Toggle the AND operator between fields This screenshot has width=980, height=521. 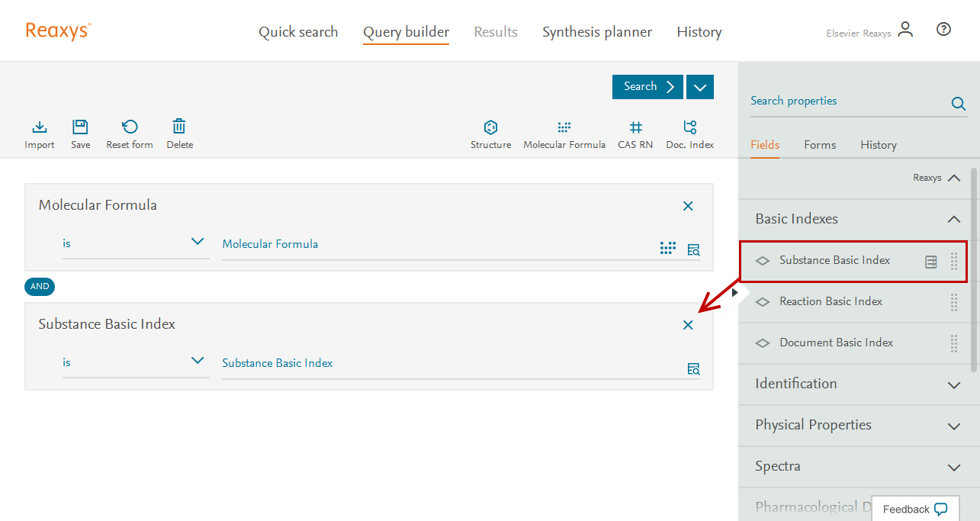tap(40, 287)
